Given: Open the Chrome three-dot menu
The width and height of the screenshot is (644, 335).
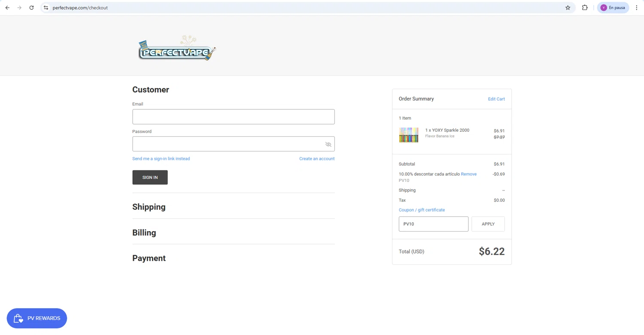Looking at the screenshot, I should pyautogui.click(x=637, y=8).
